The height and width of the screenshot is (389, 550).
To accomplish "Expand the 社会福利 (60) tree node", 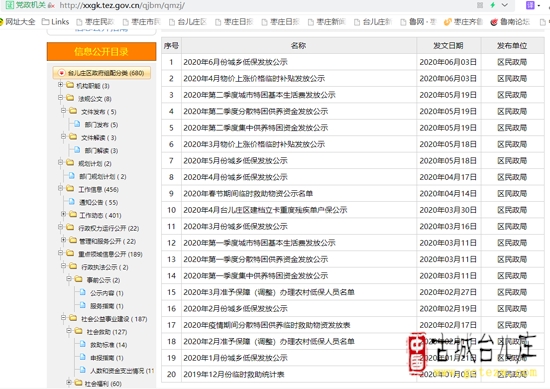I will coord(69,382).
